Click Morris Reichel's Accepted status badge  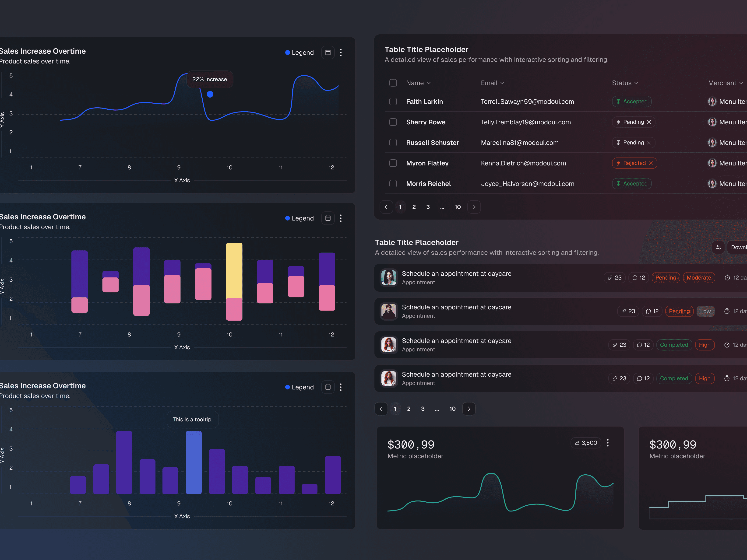[x=632, y=184]
